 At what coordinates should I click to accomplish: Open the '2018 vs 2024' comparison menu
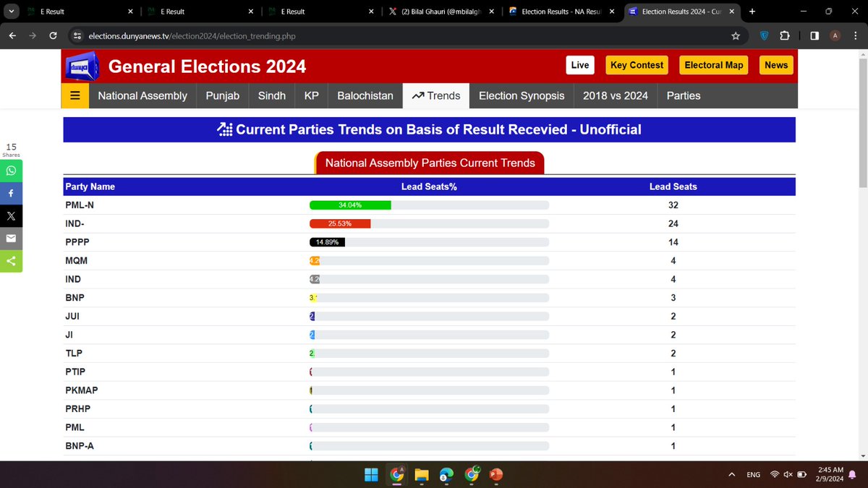[616, 95]
